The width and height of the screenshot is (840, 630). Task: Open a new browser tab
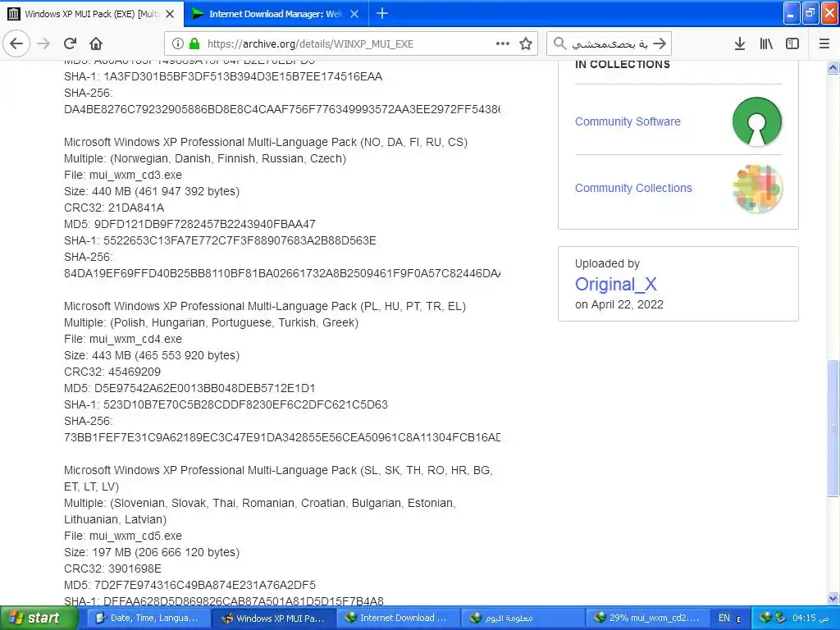[382, 13]
